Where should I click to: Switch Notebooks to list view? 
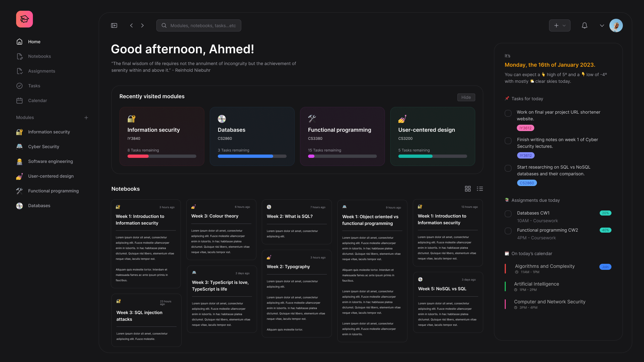point(480,189)
